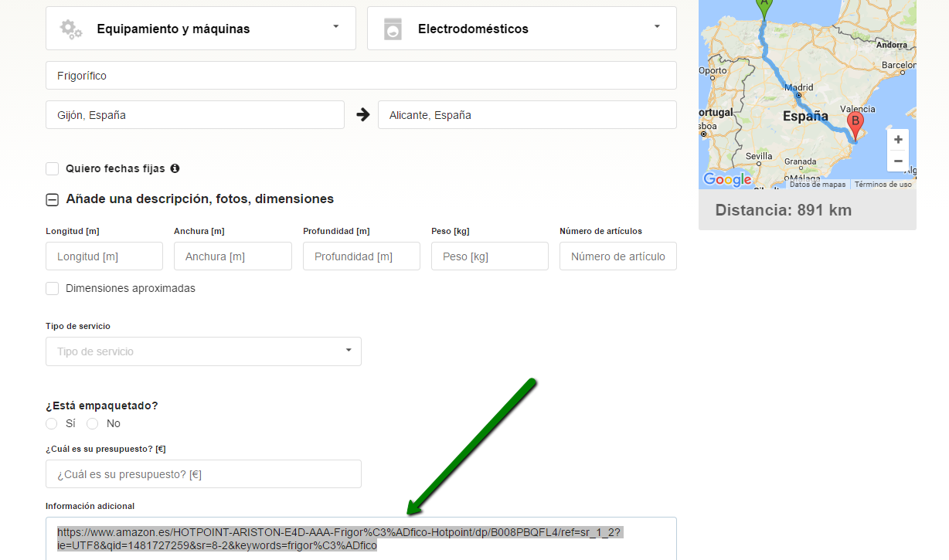
Task: Click the Google logo on the map
Action: click(x=726, y=180)
